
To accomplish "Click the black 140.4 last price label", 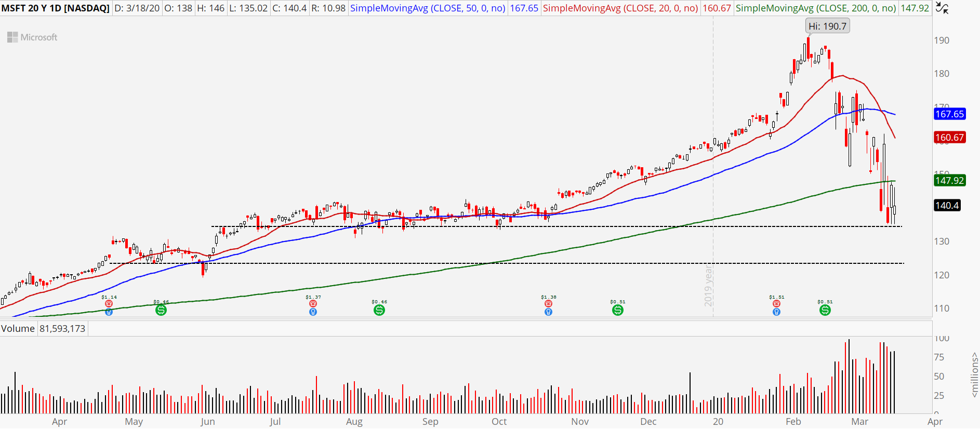I will 947,205.
